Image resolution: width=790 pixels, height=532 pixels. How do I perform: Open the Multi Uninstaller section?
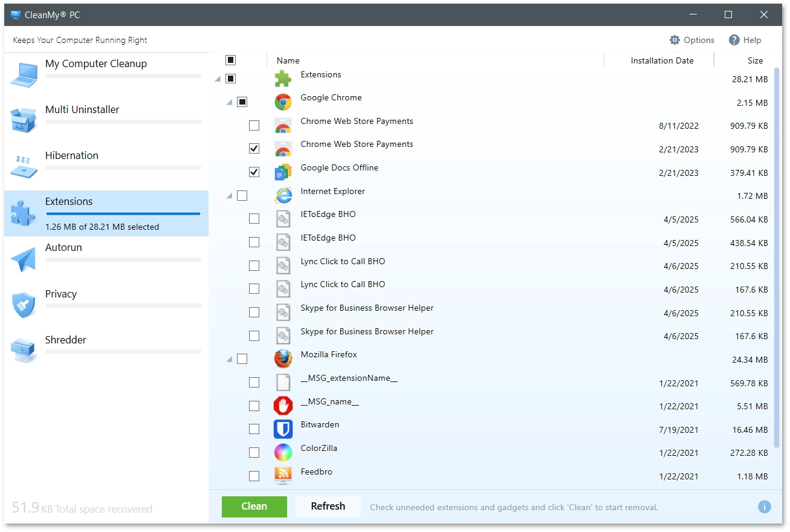[x=106, y=121]
